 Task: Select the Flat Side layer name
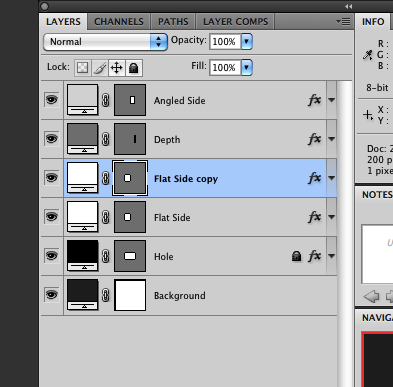coord(172,218)
